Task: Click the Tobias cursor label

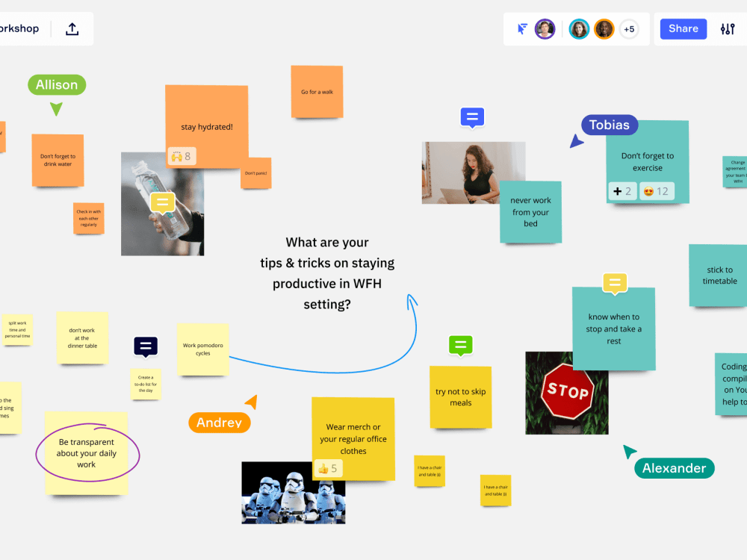Action: [x=610, y=125]
